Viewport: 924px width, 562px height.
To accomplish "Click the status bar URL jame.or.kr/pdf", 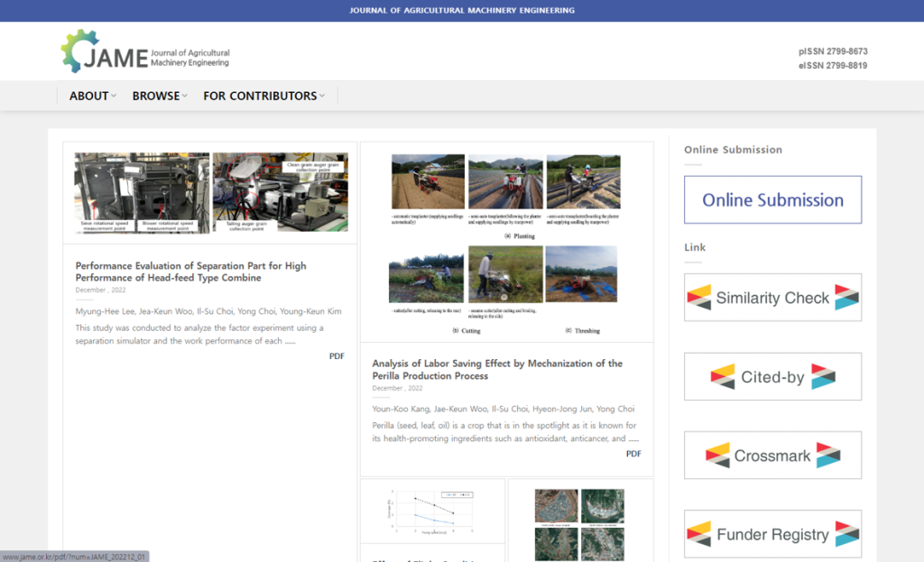I will (x=74, y=557).
